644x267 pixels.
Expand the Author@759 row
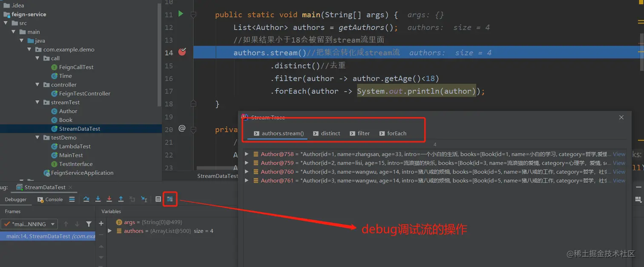247,163
